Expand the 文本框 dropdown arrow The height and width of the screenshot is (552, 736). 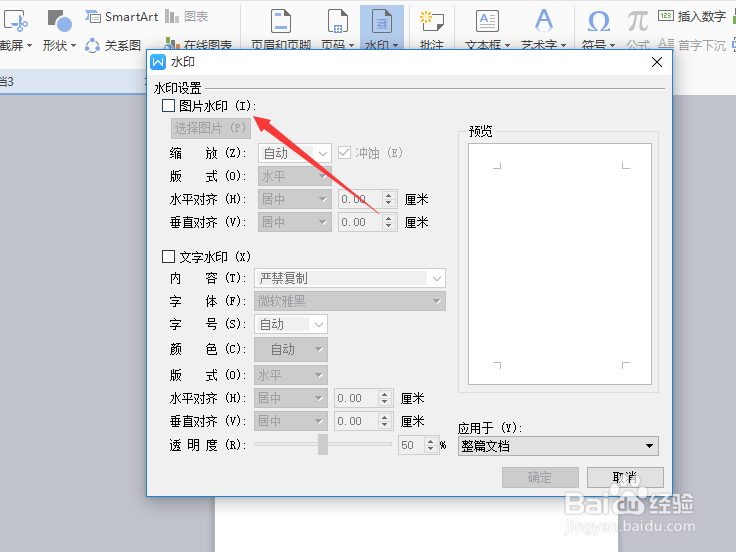507,46
